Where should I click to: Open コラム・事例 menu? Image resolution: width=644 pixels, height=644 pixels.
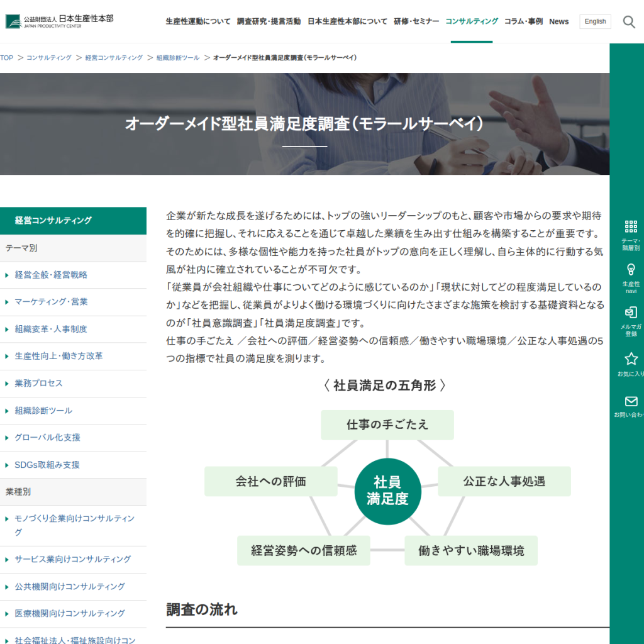point(523,21)
